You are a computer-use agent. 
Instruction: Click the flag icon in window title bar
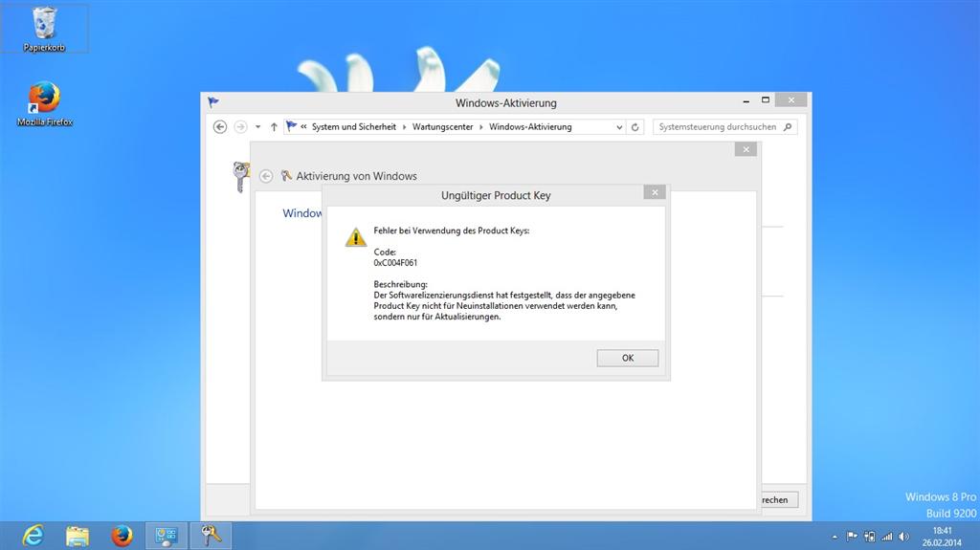(x=213, y=102)
